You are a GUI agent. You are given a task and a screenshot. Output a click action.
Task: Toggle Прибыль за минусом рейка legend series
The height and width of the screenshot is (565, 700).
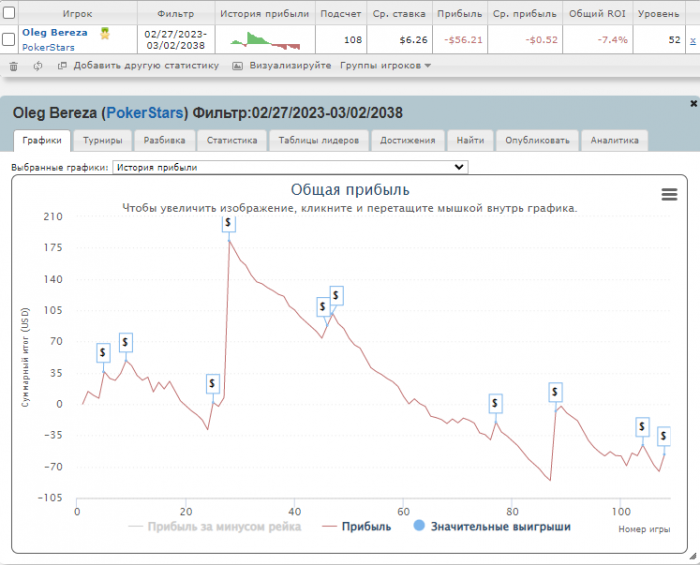coord(215,527)
